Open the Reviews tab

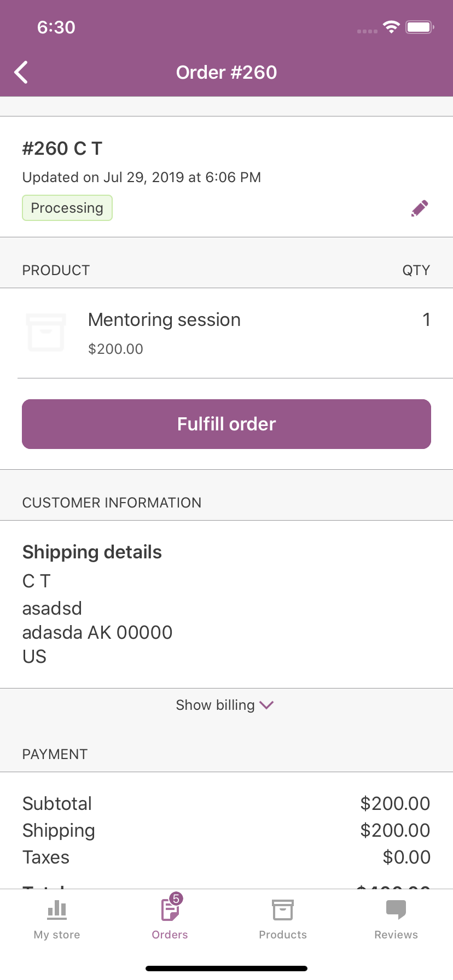coord(396,920)
